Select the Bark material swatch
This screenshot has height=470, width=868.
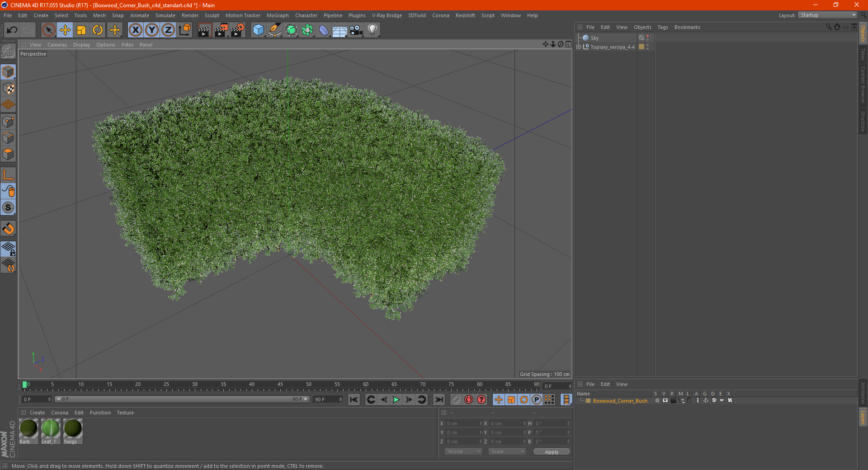[x=28, y=431]
